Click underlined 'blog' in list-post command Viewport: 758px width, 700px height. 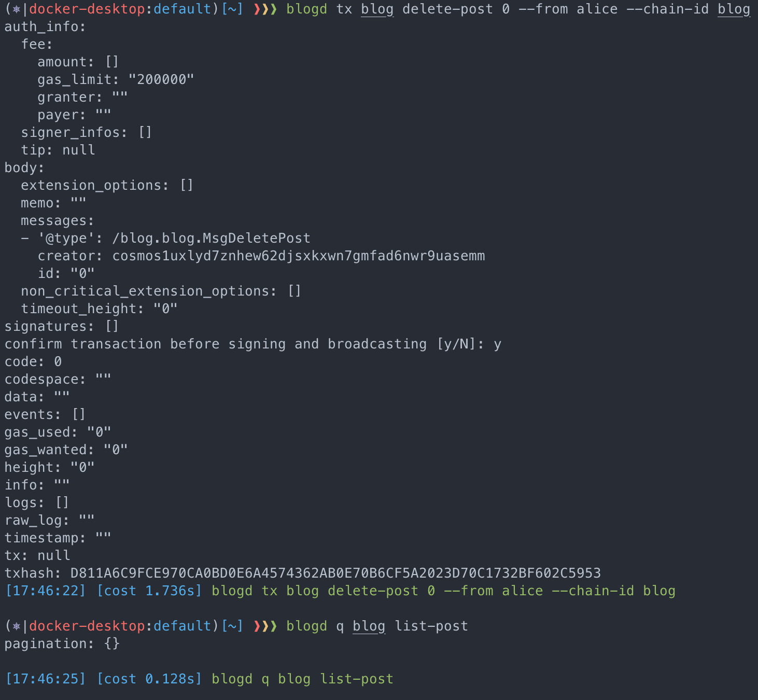coord(369,626)
